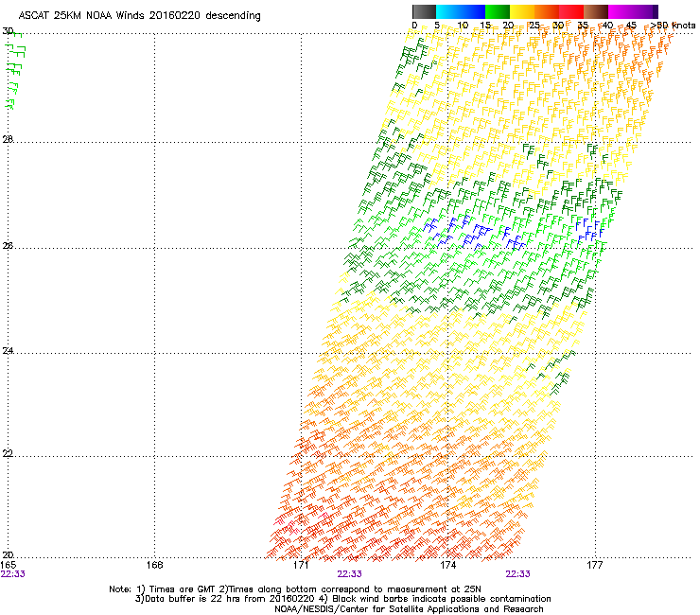700x615 pixels.
Task: Click the longitude label '171'
Action: click(x=301, y=565)
